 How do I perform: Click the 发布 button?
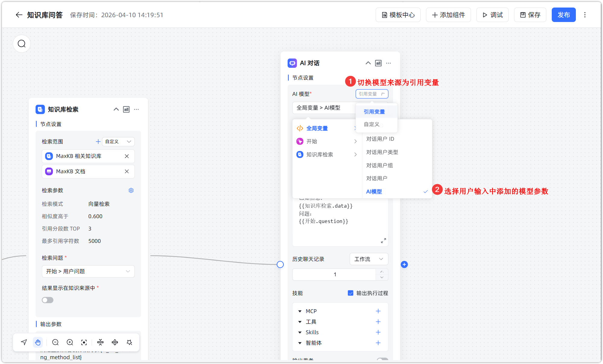click(x=564, y=14)
